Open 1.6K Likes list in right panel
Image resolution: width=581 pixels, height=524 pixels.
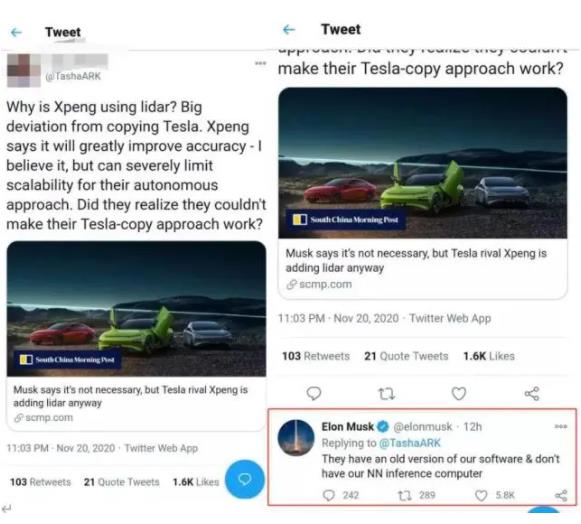coord(489,356)
